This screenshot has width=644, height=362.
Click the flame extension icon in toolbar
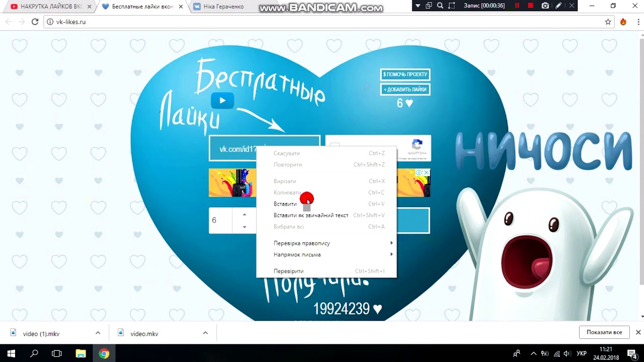click(x=623, y=22)
